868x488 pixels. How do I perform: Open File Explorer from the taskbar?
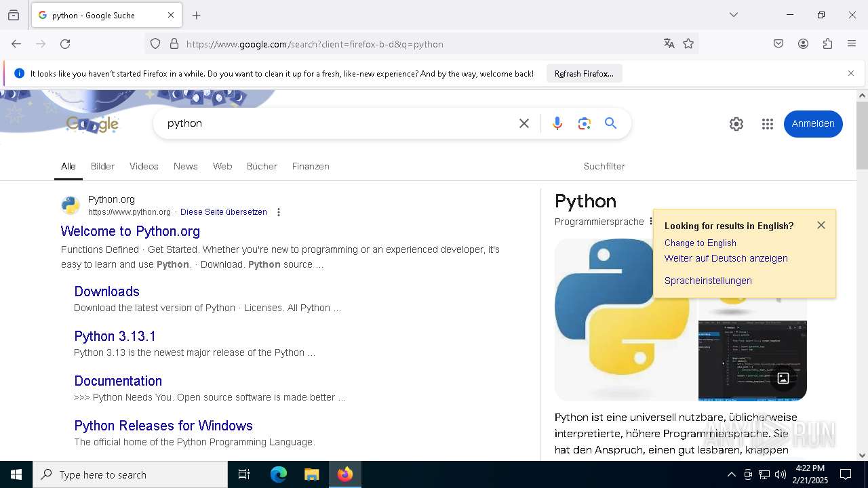(x=311, y=474)
